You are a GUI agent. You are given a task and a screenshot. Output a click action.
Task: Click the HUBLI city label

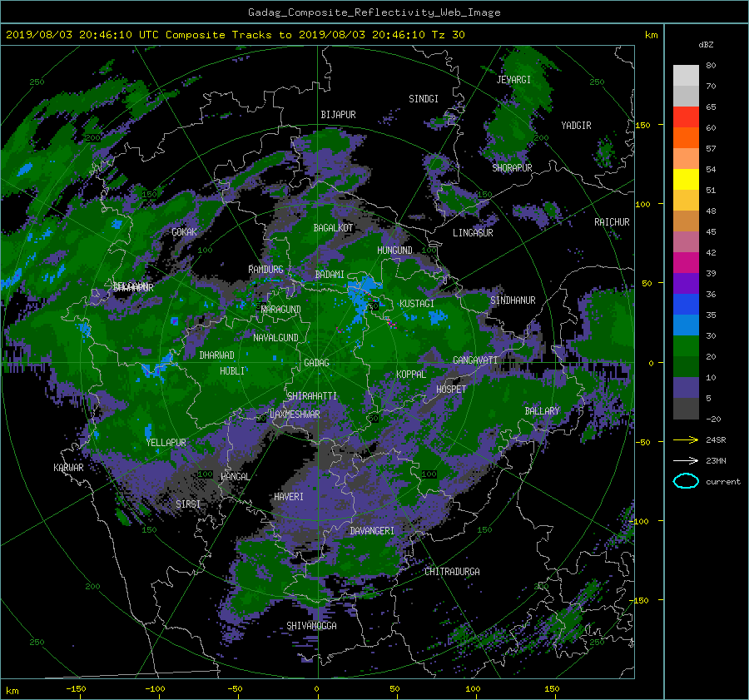pos(232,370)
